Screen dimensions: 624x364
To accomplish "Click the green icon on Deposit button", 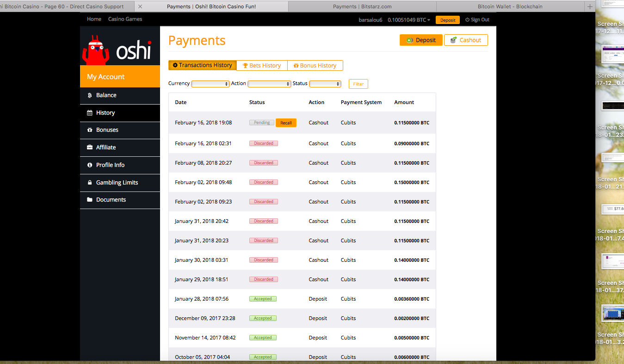I will click(x=410, y=40).
